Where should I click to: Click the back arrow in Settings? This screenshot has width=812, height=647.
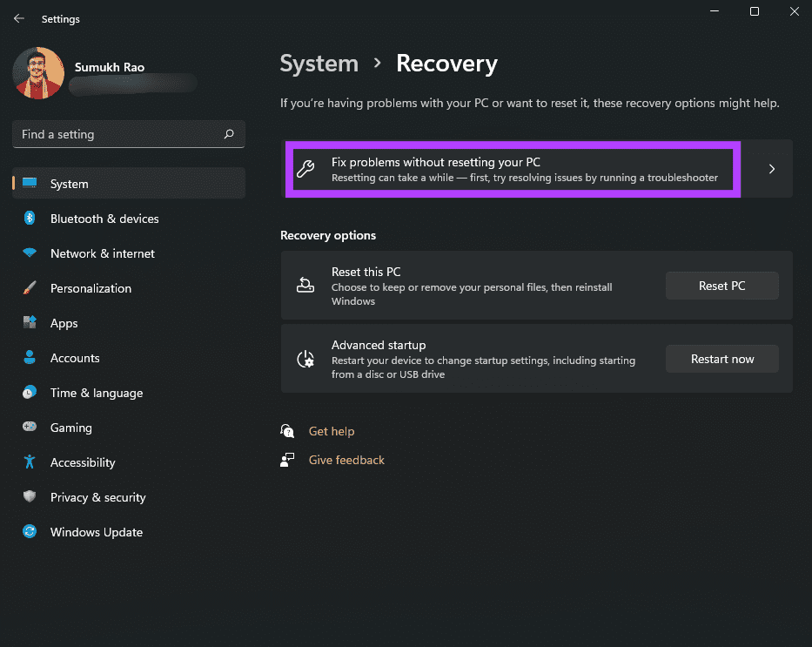point(19,18)
